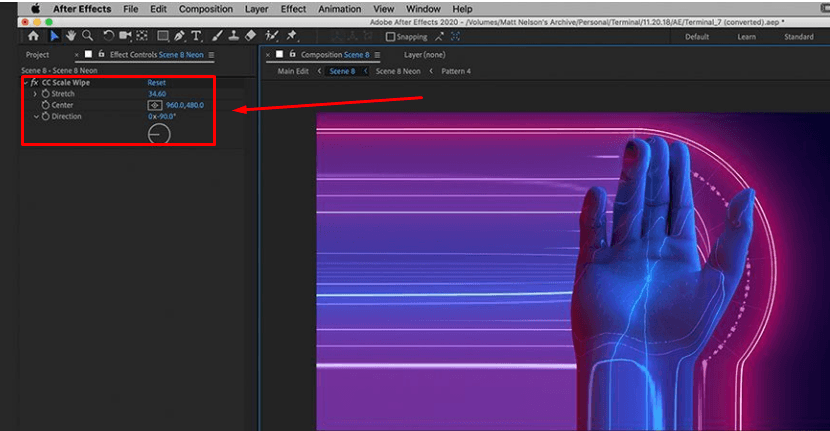Screen dimensions: 830x431
Task: Open the Effect menu
Action: (293, 9)
